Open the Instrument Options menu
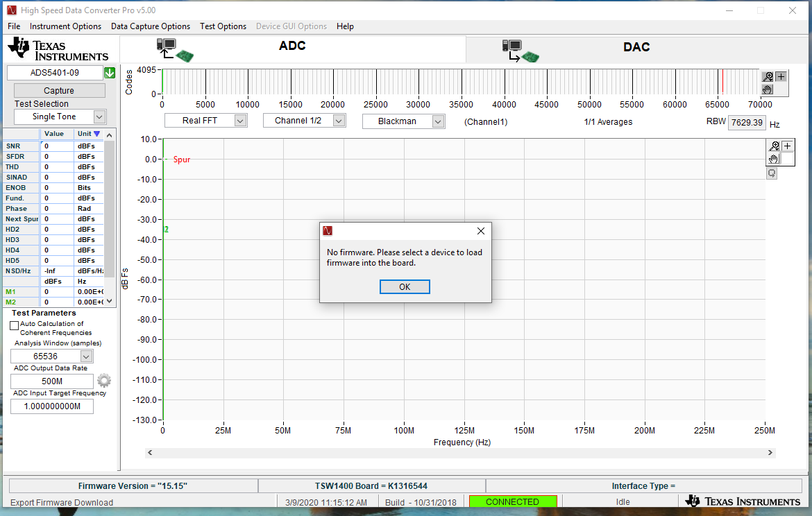Image resolution: width=812 pixels, height=516 pixels. 66,26
